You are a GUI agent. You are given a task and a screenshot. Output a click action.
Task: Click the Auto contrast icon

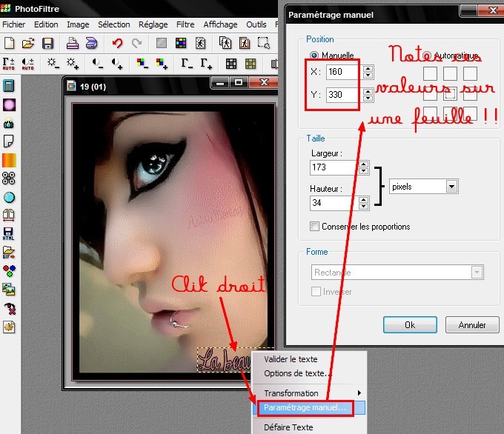pyautogui.click(x=28, y=64)
